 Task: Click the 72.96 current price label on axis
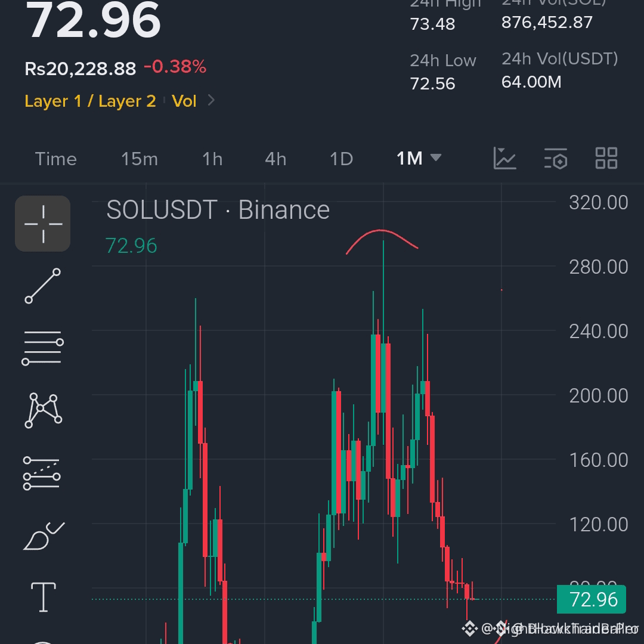(x=591, y=599)
